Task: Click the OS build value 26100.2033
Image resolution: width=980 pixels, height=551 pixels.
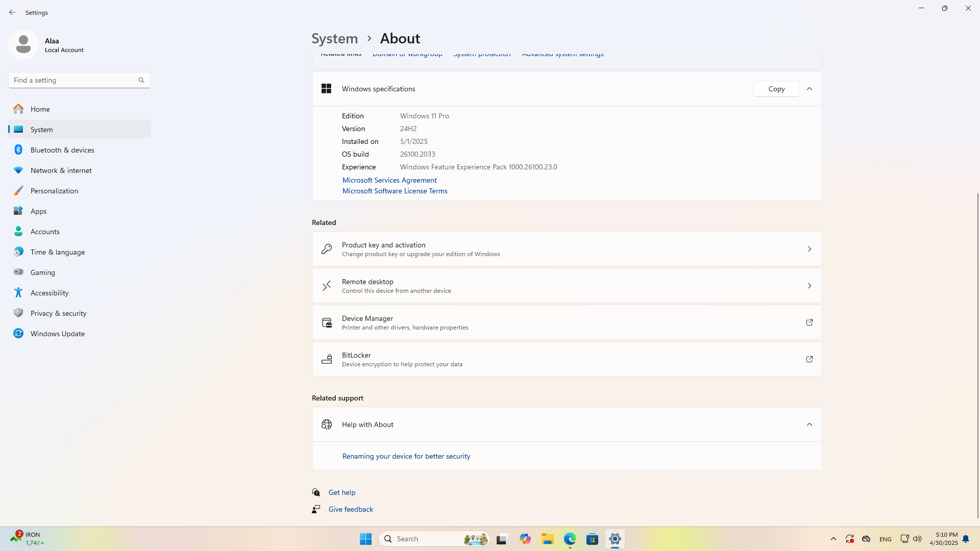Action: [418, 154]
